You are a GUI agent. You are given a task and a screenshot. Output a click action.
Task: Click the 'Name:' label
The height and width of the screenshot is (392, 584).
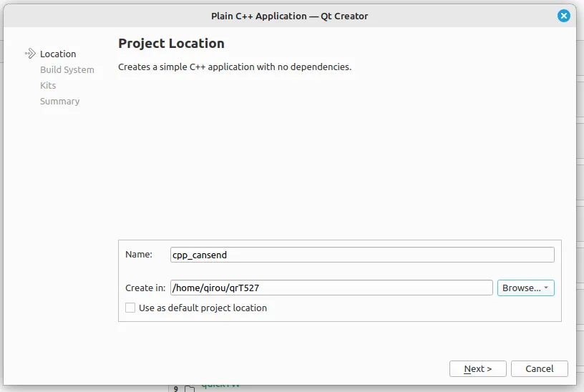click(139, 254)
